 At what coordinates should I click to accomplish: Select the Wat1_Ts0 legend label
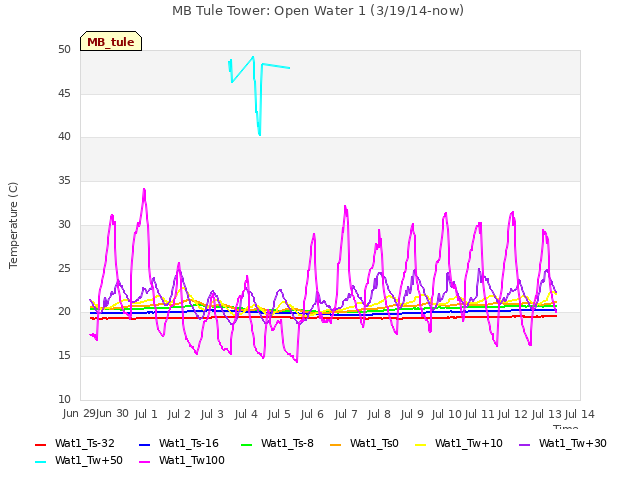tap(374, 444)
